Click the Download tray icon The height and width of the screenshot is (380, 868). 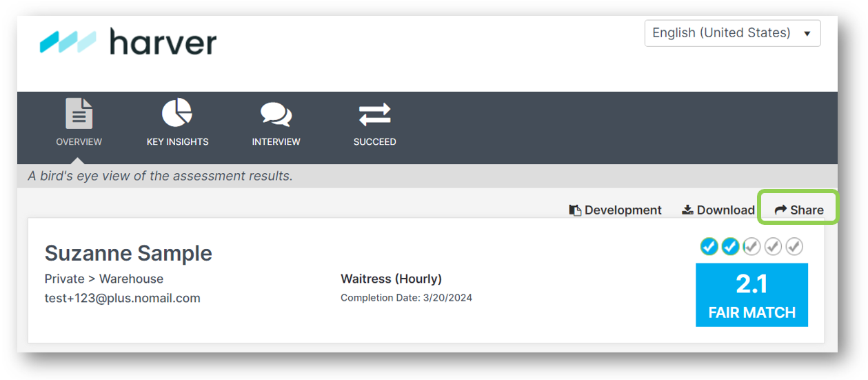[x=687, y=210]
